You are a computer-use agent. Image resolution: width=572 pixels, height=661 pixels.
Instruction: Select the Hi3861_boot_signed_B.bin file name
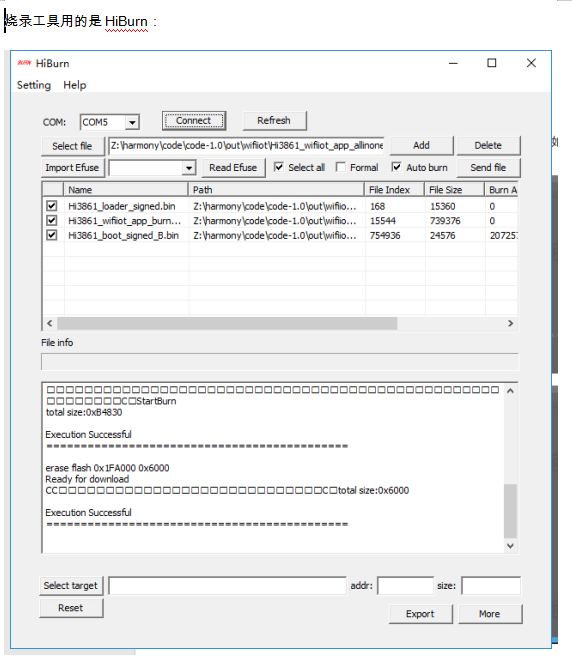click(x=123, y=235)
